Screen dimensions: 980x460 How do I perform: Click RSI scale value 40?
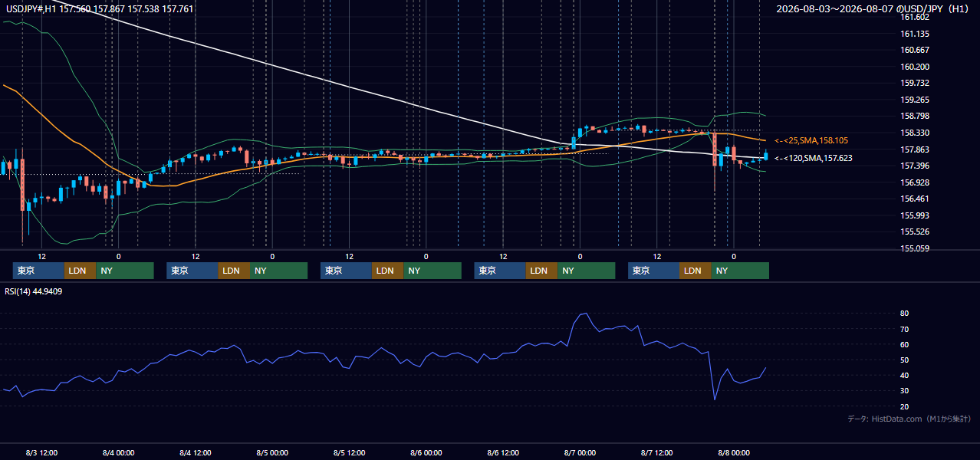point(904,375)
